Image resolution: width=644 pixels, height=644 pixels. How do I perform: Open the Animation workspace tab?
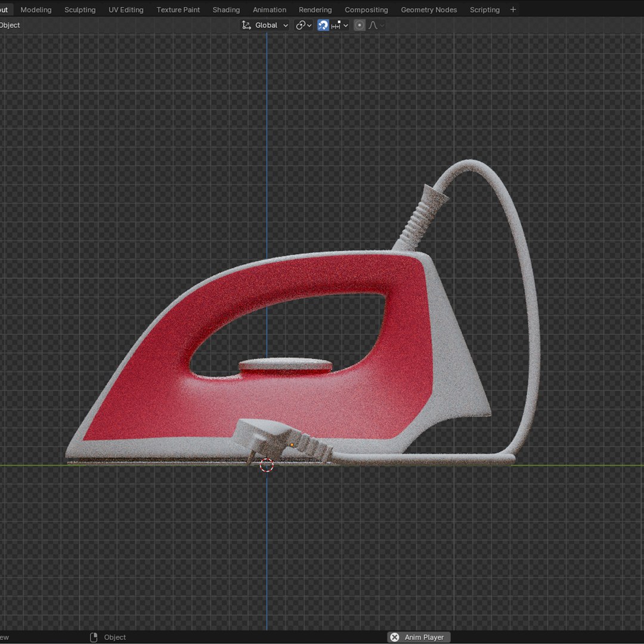pyautogui.click(x=270, y=10)
